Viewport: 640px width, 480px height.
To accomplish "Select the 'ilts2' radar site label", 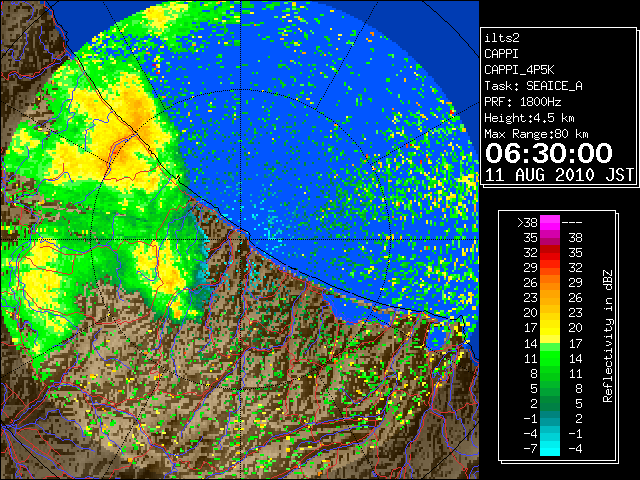I will [x=502, y=38].
